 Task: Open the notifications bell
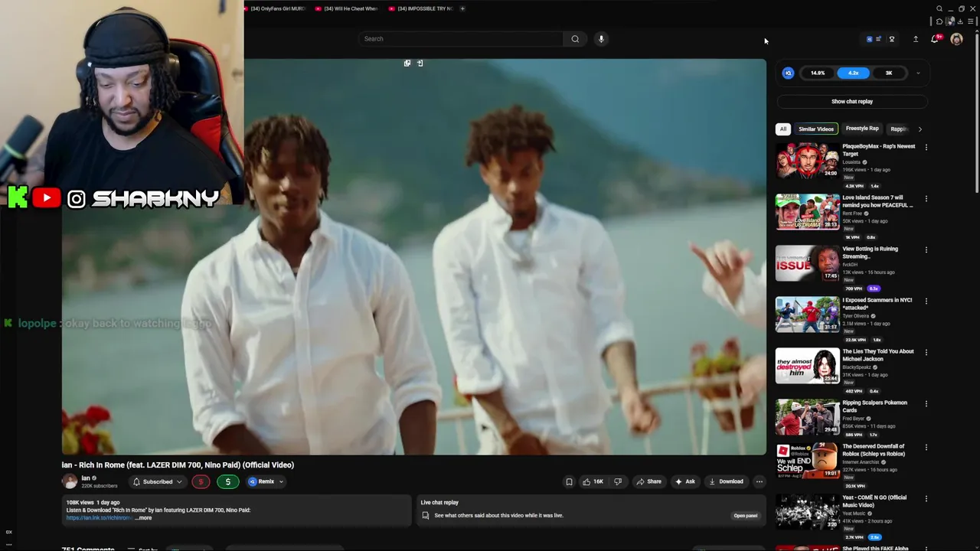point(935,39)
